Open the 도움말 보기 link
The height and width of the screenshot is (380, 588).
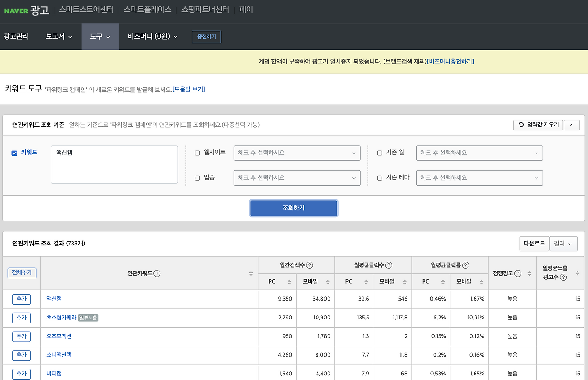click(x=189, y=90)
